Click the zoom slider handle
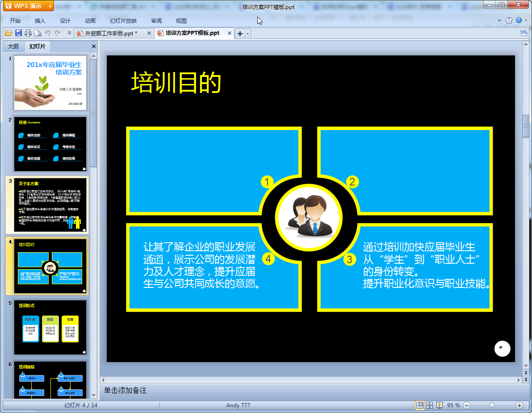 click(492, 405)
